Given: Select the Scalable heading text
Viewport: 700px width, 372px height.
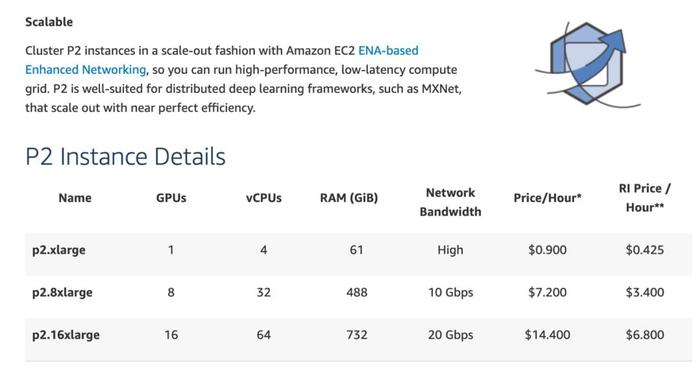Looking at the screenshot, I should tap(49, 22).
